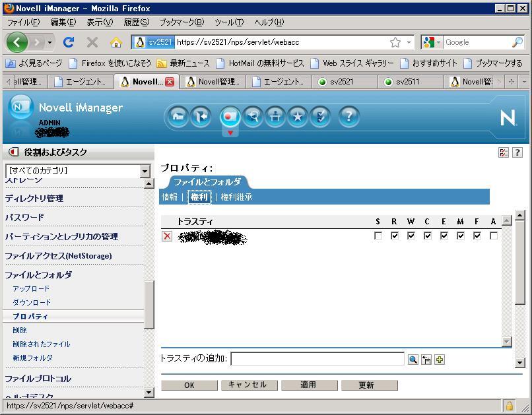Open the ツール(T) menu

pyautogui.click(x=229, y=22)
